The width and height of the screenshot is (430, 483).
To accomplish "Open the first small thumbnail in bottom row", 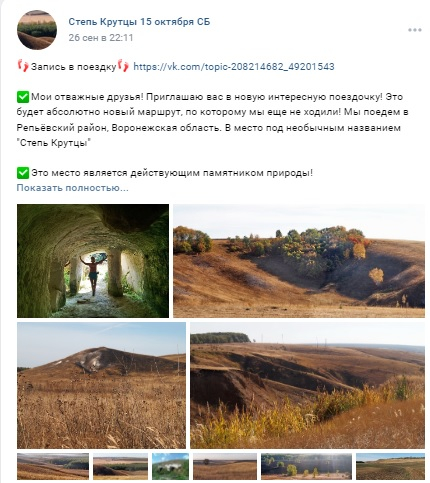I will pos(53,466).
